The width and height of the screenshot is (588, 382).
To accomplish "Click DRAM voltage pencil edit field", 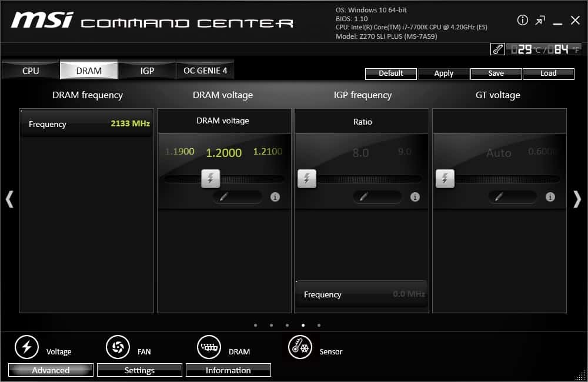I will 238,197.
